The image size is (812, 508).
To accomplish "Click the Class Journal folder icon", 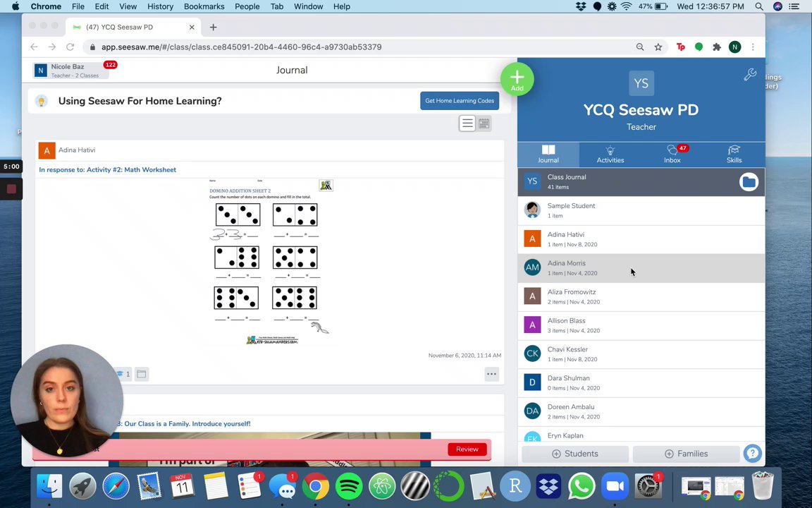I will click(x=749, y=181).
